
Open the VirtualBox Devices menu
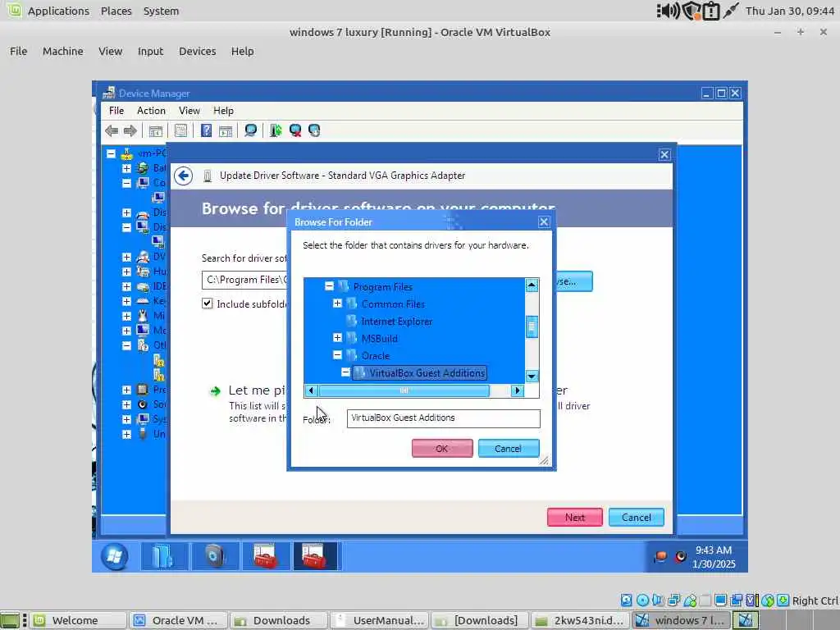[197, 52]
